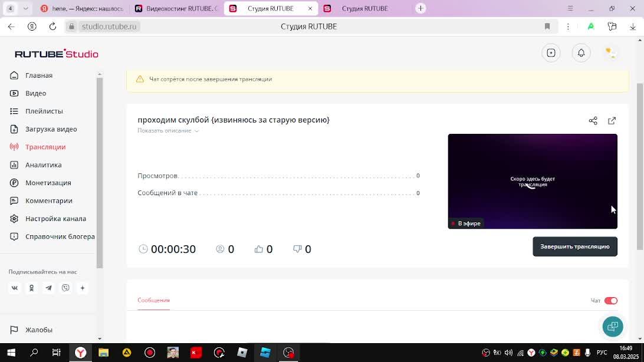The height and width of the screenshot is (362, 644).
Task: Click the Сообщений в чате row
Action: coord(278,193)
